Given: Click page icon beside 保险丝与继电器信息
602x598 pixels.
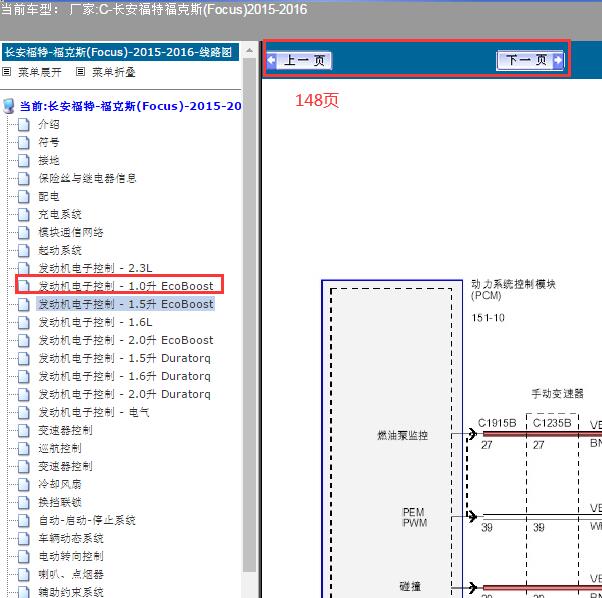Looking at the screenshot, I should (24, 178).
